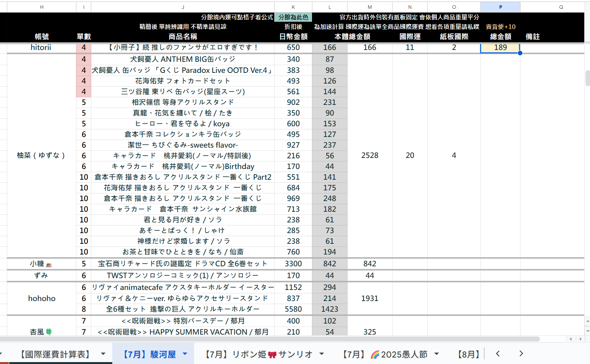Open the 【7月】リボン姫サンリオ sheet tab
590x364 pixels.
258,354
